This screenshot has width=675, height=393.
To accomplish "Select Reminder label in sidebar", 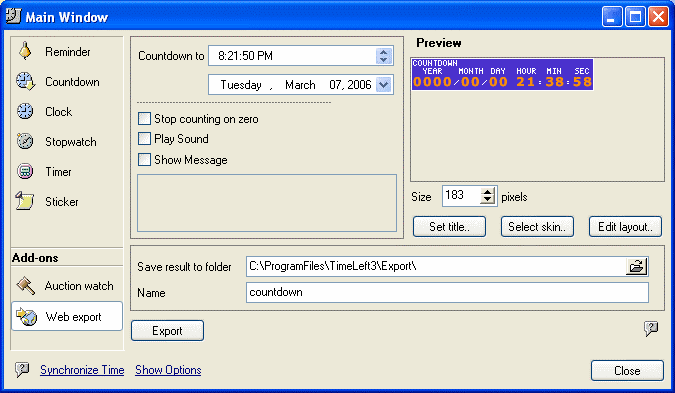I will tap(68, 52).
